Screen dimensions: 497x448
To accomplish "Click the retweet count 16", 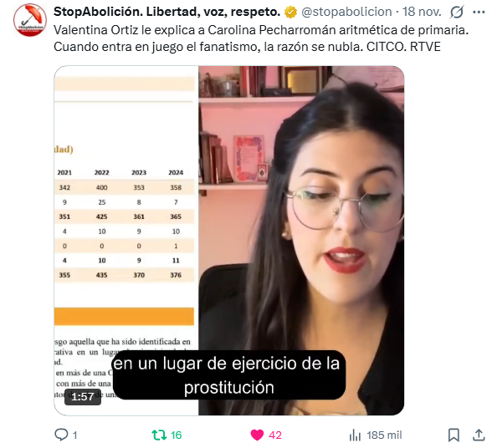I will [176, 435].
